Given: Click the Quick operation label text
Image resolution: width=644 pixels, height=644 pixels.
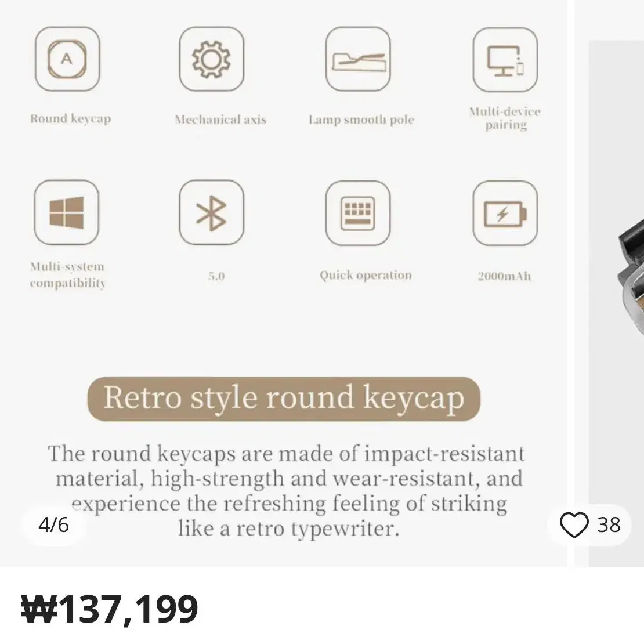Looking at the screenshot, I should point(366,275).
